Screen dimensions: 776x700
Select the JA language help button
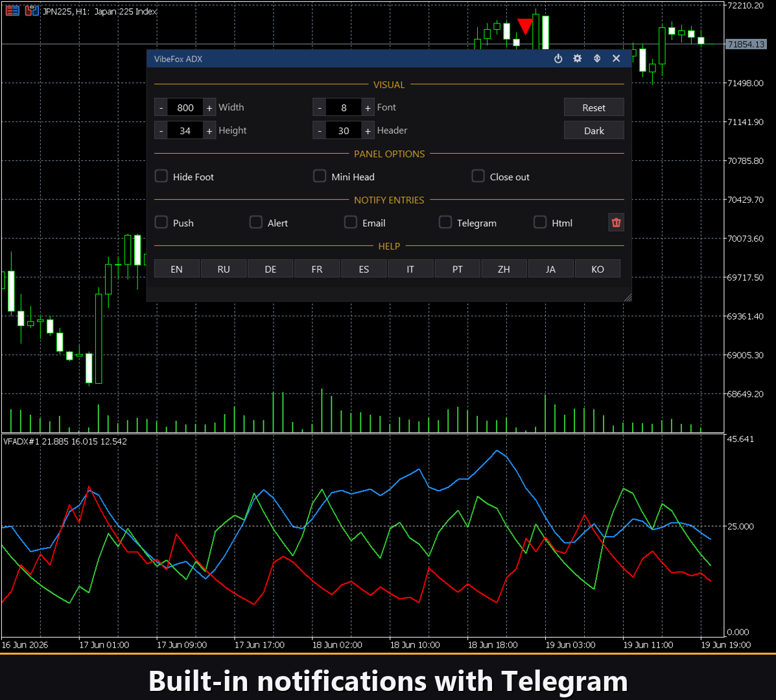point(550,268)
